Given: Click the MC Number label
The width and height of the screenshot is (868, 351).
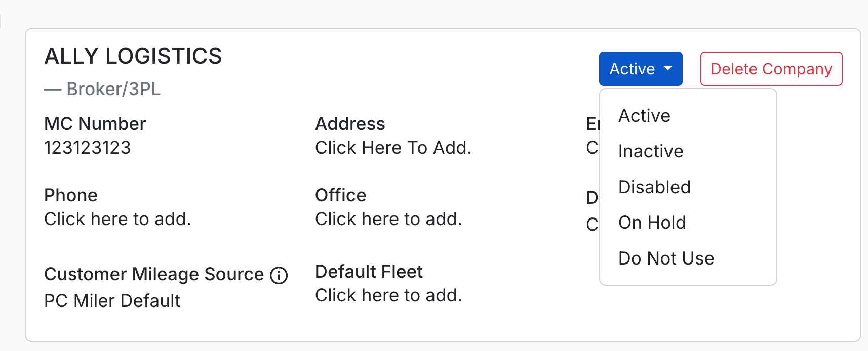Looking at the screenshot, I should (95, 124).
